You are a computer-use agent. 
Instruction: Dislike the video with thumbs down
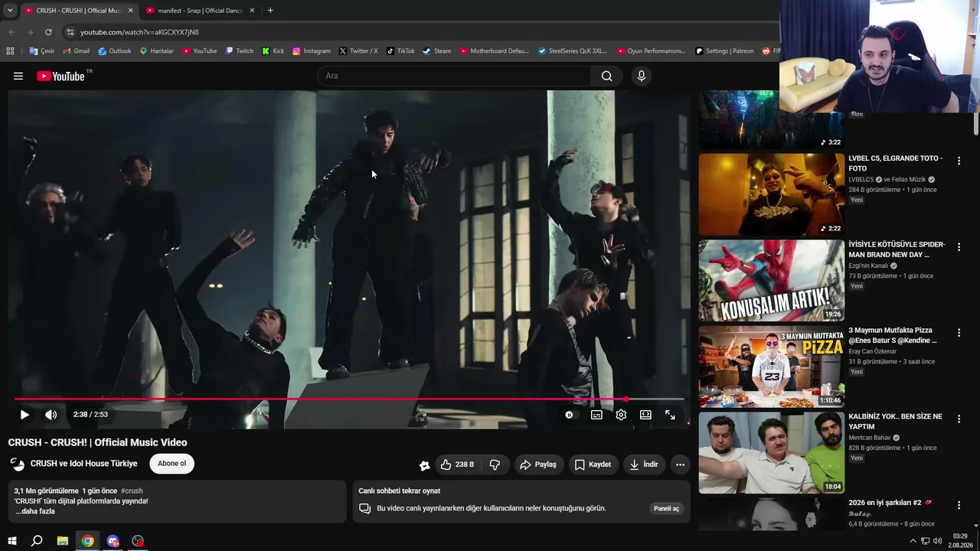tap(495, 465)
